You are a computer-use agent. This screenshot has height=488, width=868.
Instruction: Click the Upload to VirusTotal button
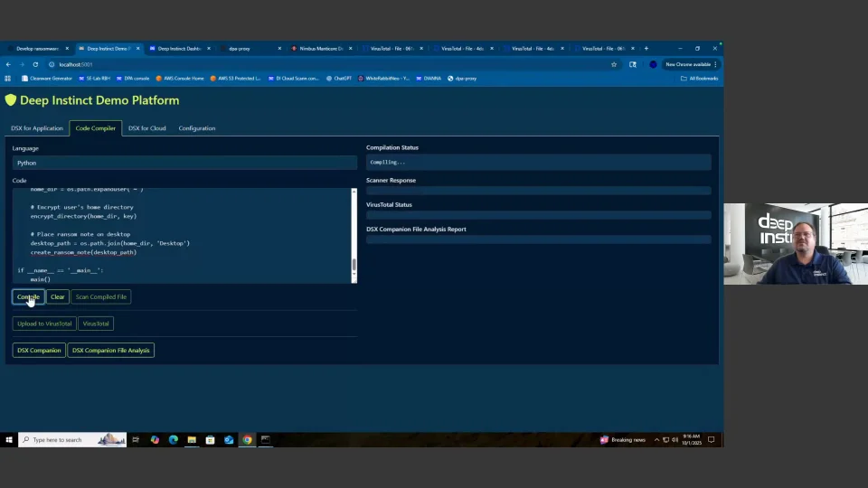click(44, 324)
